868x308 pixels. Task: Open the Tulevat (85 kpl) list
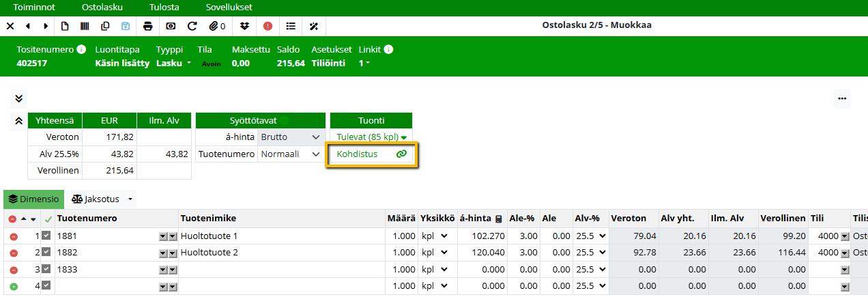371,137
